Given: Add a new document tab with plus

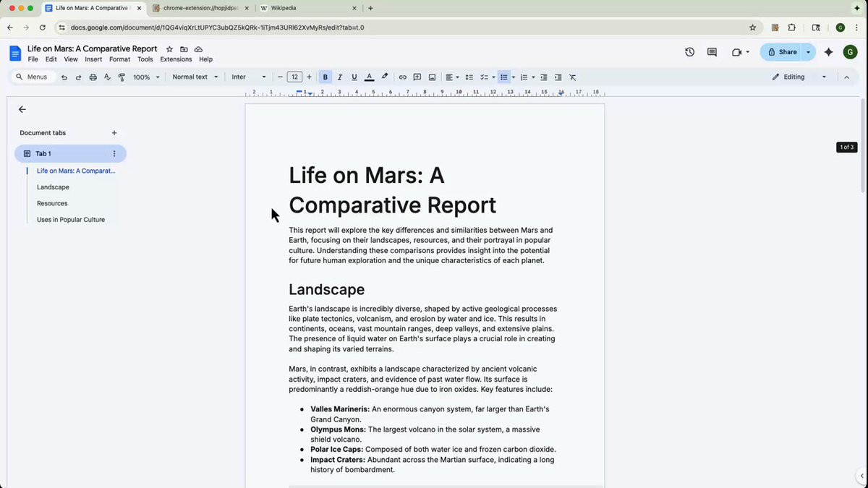Looking at the screenshot, I should [x=114, y=133].
